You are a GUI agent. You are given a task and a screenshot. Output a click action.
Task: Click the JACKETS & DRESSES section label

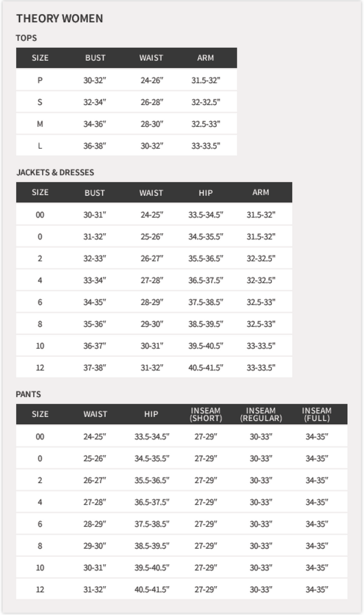click(55, 172)
